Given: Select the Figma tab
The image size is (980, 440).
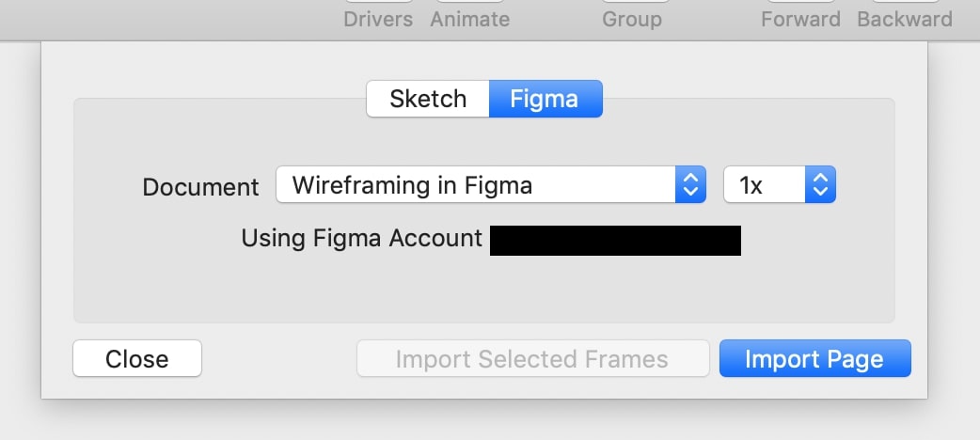Looking at the screenshot, I should pyautogui.click(x=545, y=99).
